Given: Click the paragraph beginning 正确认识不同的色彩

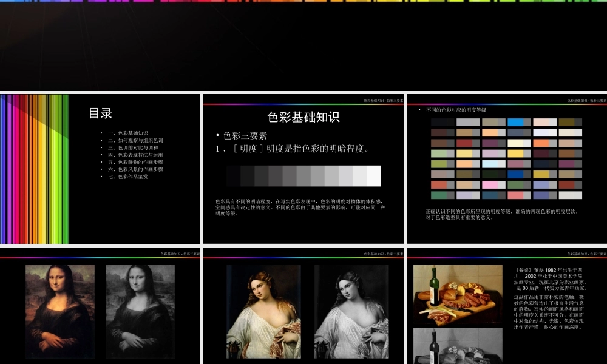Looking at the screenshot, I should click(502, 214).
